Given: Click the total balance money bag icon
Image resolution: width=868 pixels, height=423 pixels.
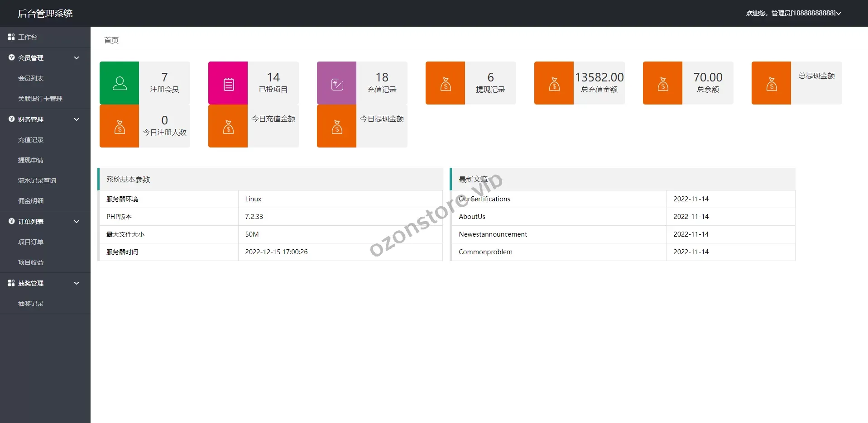Looking at the screenshot, I should click(x=663, y=84).
